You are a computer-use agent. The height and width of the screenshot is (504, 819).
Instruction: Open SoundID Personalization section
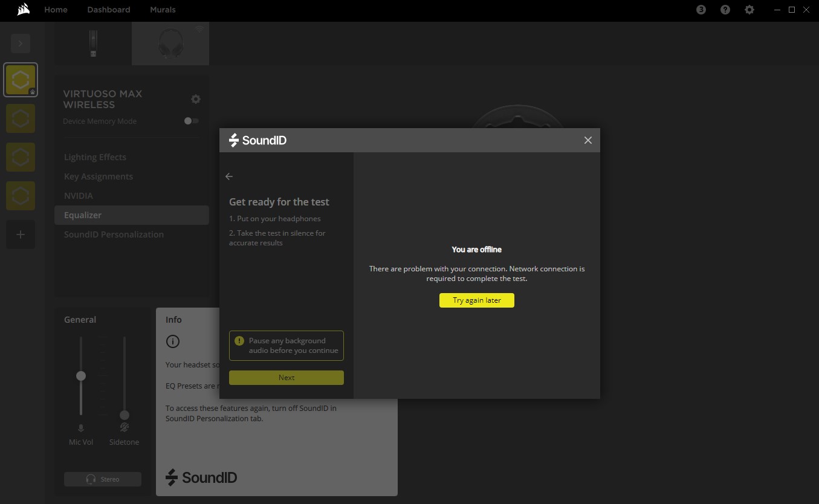coord(114,234)
